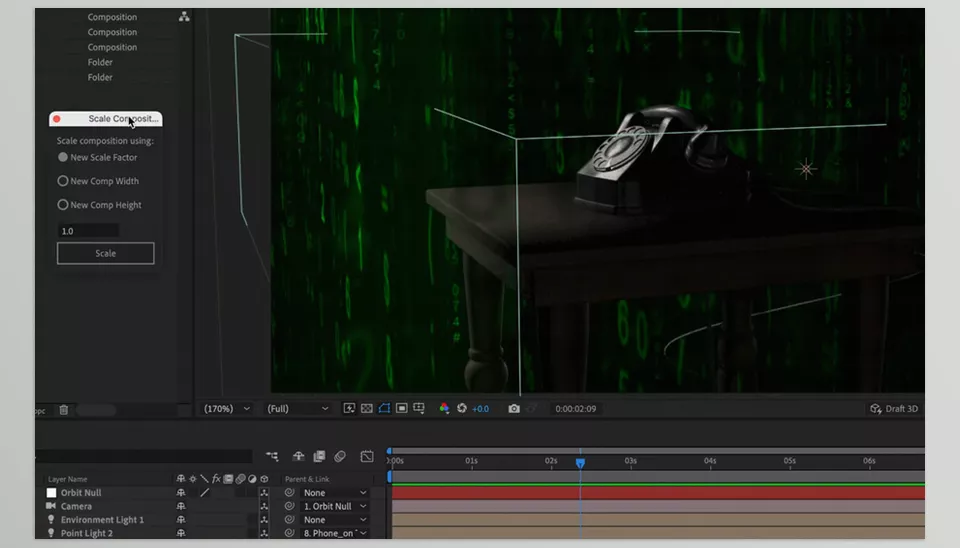Toggle mask and shape path visibility icon
Viewport: 960px width, 548px height.
[x=384, y=408]
